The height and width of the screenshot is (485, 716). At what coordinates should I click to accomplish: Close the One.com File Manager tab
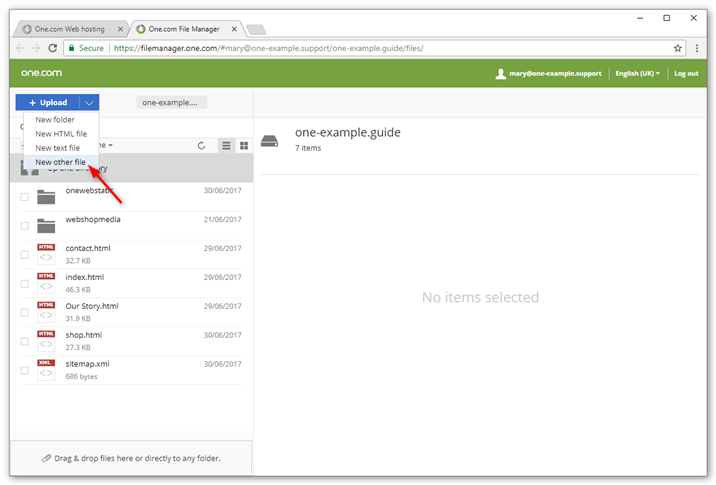coord(234,29)
